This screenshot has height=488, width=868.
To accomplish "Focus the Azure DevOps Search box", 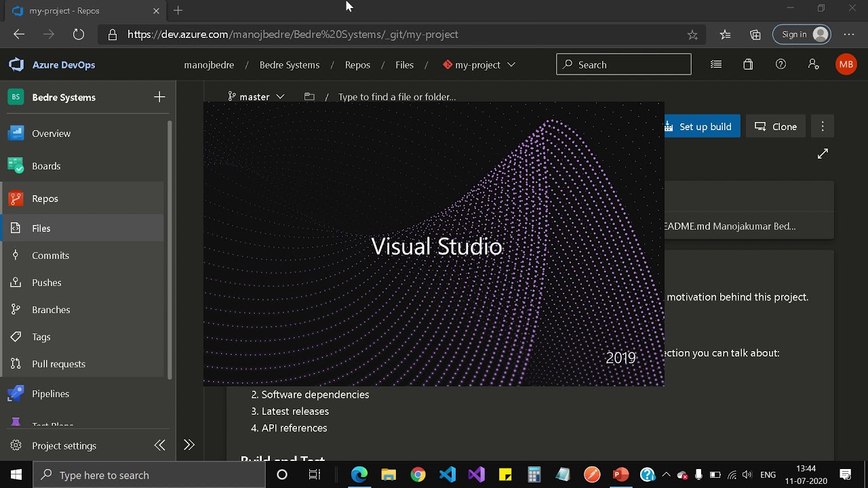I will 624,64.
